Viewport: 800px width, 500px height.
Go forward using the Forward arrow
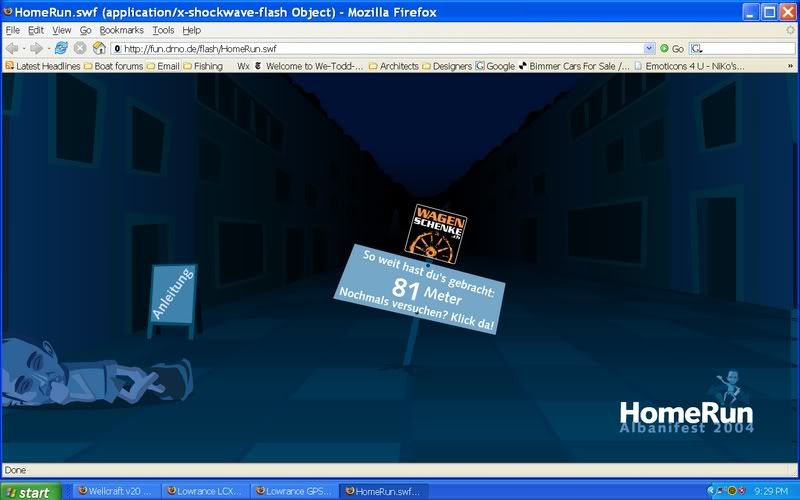click(36, 48)
